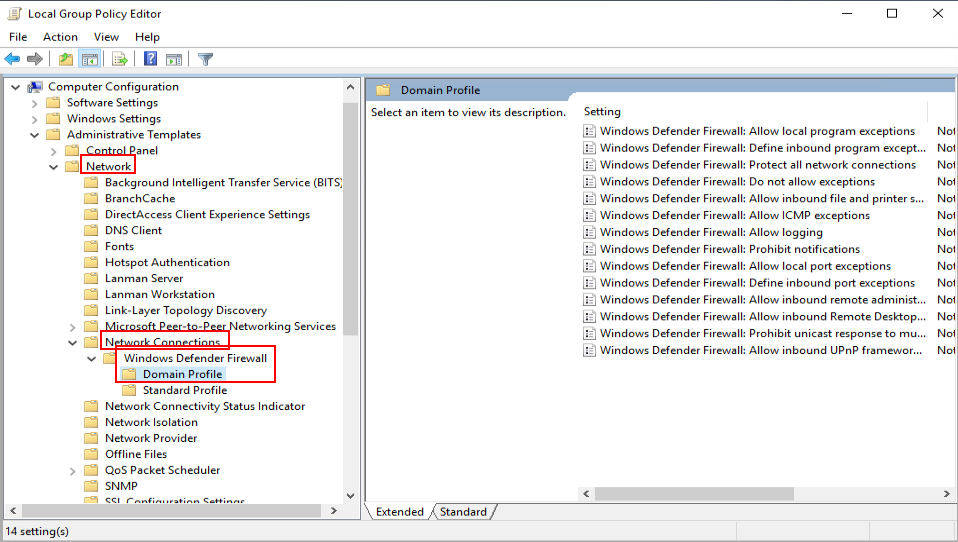Expand Microsoft Peer-to-Peer Networking Services node
Viewport: 958px width, 542px height.
point(73,327)
